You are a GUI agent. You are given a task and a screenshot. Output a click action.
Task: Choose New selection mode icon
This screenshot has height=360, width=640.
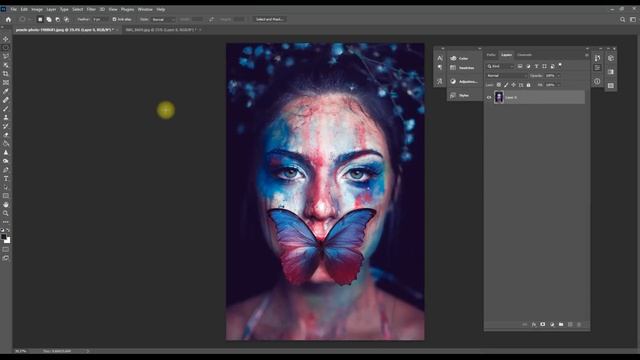click(x=40, y=19)
